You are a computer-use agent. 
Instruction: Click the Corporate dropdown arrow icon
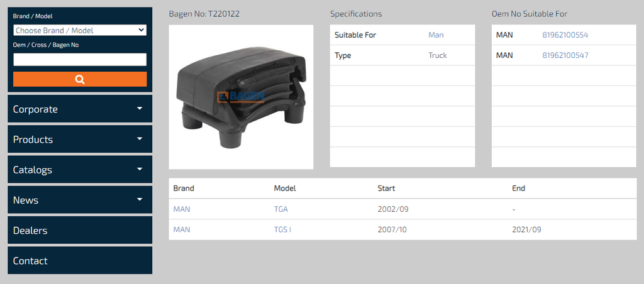pos(140,108)
